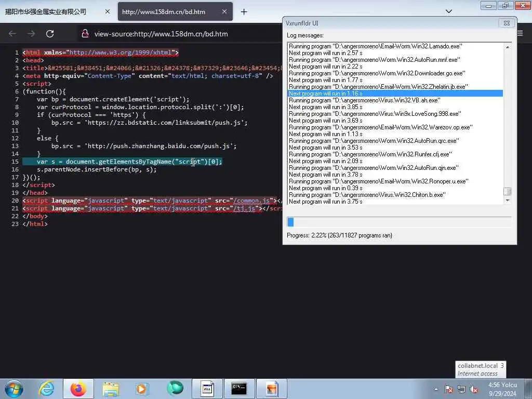Minimize the browser window
This screenshot has width=532, height=399.
coord(488,5)
